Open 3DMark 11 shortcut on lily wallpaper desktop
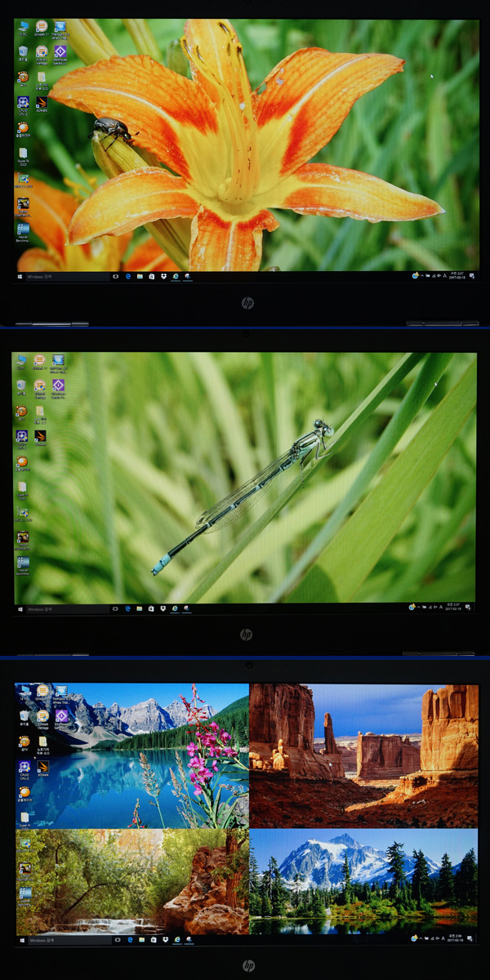Viewport: 490px width, 980px height. pos(42,29)
